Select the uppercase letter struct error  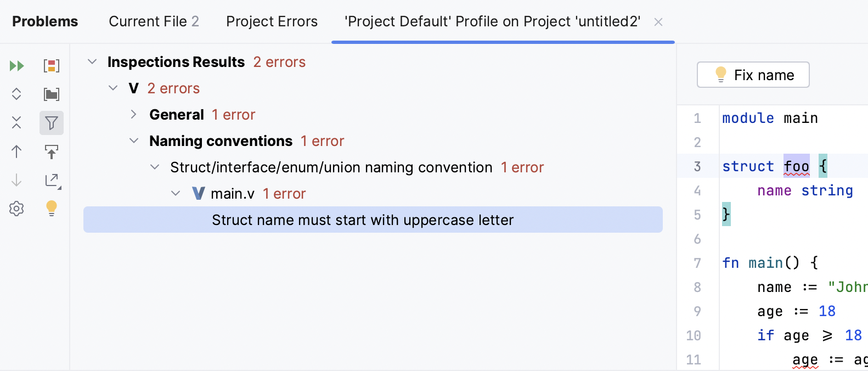(363, 220)
